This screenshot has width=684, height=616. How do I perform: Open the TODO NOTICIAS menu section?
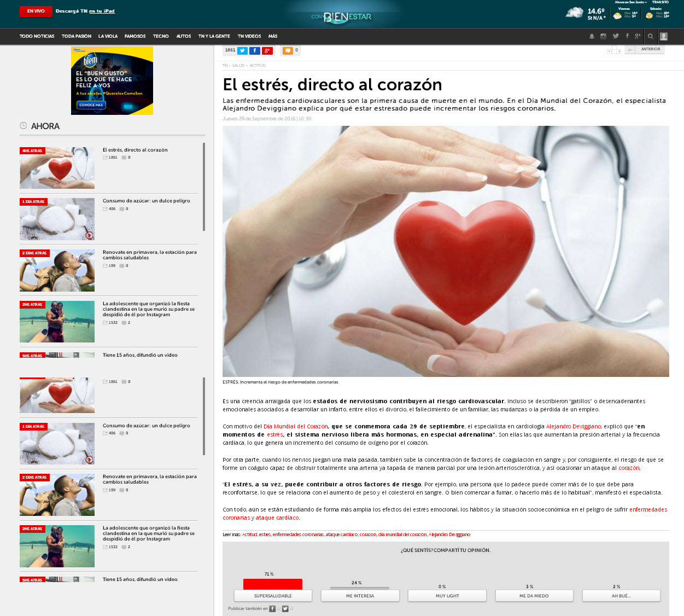coord(37,37)
